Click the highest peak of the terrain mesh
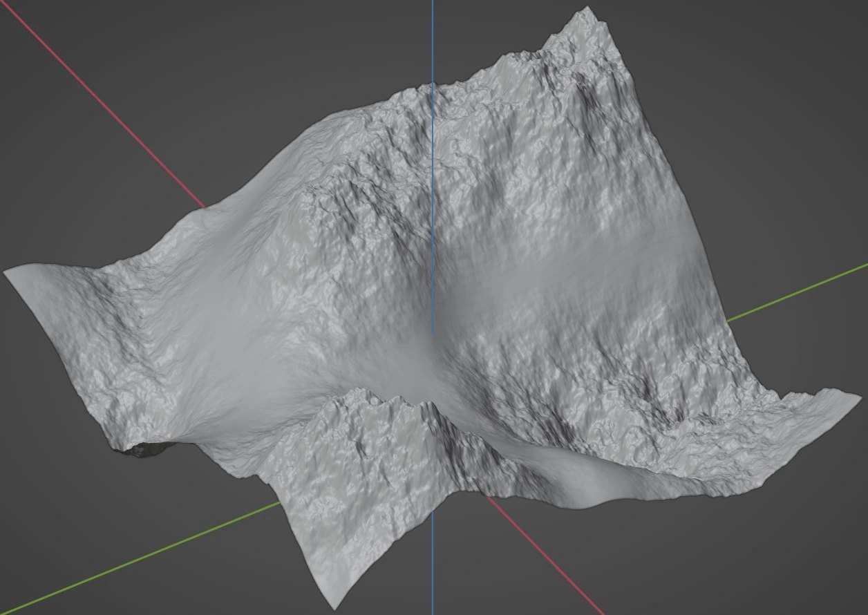This screenshot has width=868, height=615. point(587,10)
